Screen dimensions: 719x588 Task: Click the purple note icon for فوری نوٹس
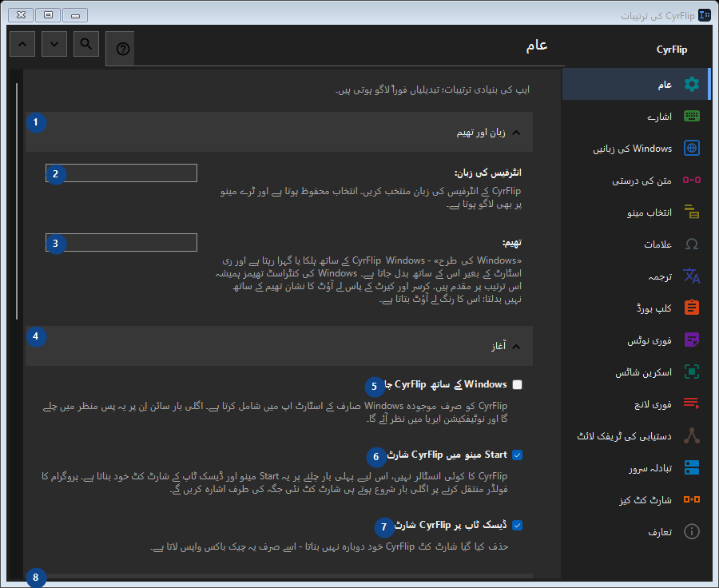[692, 340]
